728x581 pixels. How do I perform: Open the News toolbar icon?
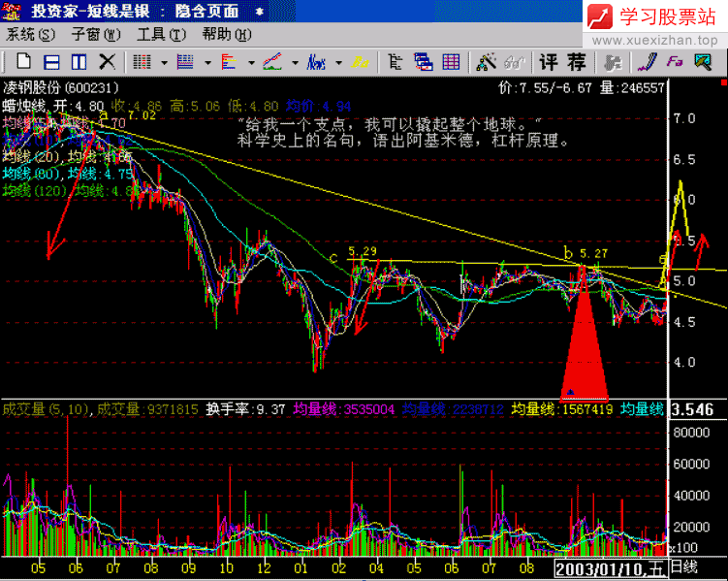click(x=316, y=62)
